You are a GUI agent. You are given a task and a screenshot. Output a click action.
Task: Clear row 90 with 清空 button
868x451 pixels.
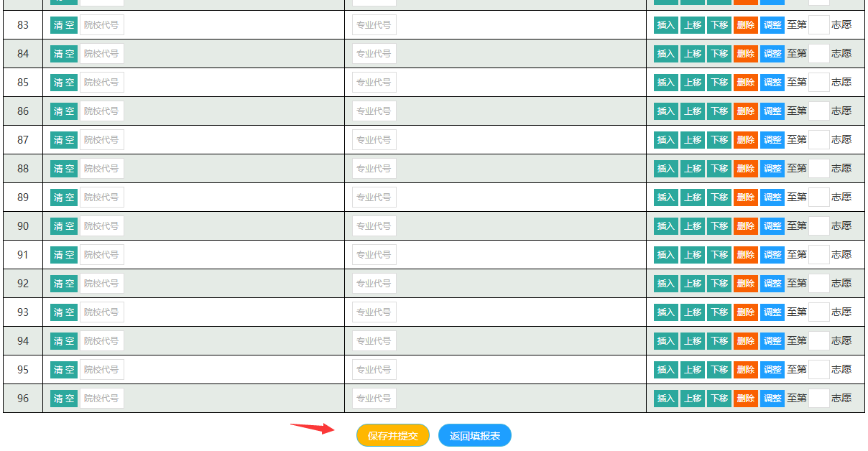click(64, 226)
